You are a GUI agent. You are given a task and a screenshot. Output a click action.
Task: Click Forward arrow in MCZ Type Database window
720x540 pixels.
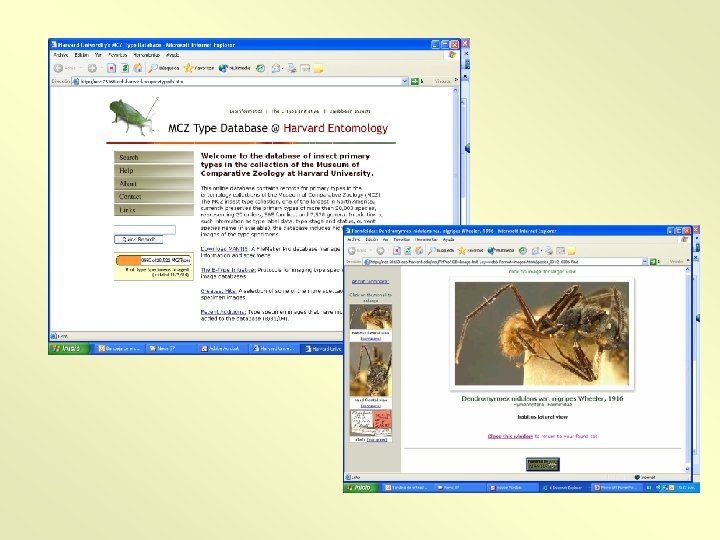92,68
